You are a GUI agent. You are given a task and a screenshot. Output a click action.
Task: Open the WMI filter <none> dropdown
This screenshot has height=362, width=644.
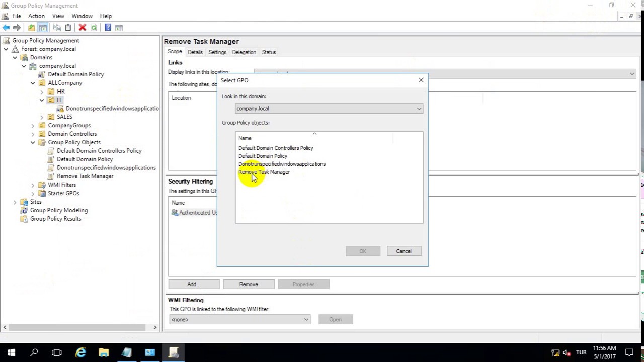coord(306,320)
